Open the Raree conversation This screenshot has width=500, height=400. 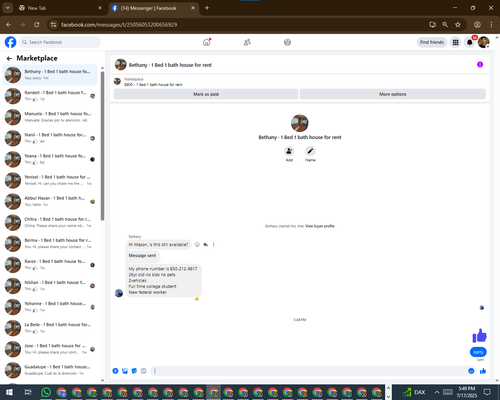pos(50,265)
